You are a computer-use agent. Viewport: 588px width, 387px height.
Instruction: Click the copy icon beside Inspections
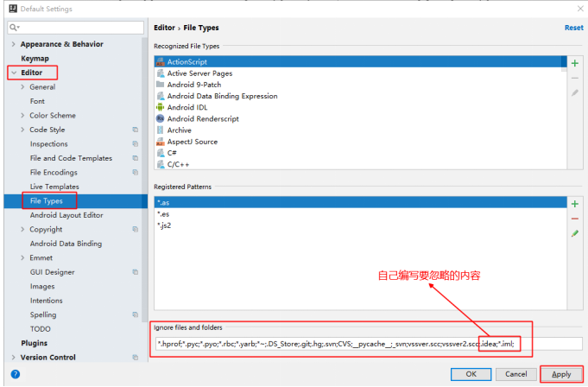pos(136,144)
